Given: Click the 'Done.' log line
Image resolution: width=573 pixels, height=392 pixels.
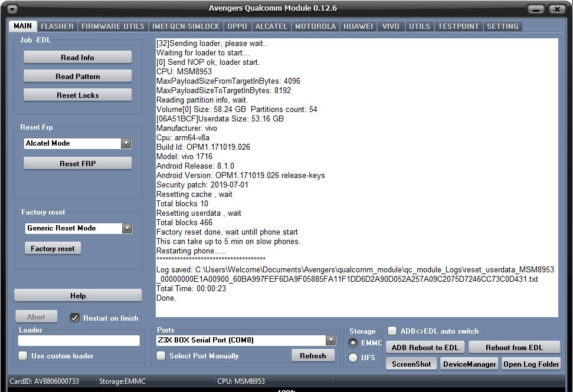Looking at the screenshot, I should [166, 298].
